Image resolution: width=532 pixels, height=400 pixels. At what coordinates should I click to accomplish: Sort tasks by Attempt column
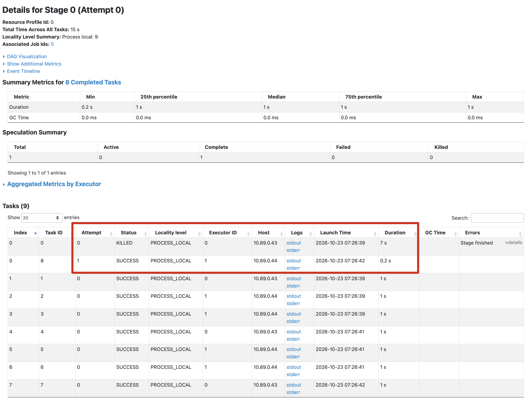coord(95,233)
